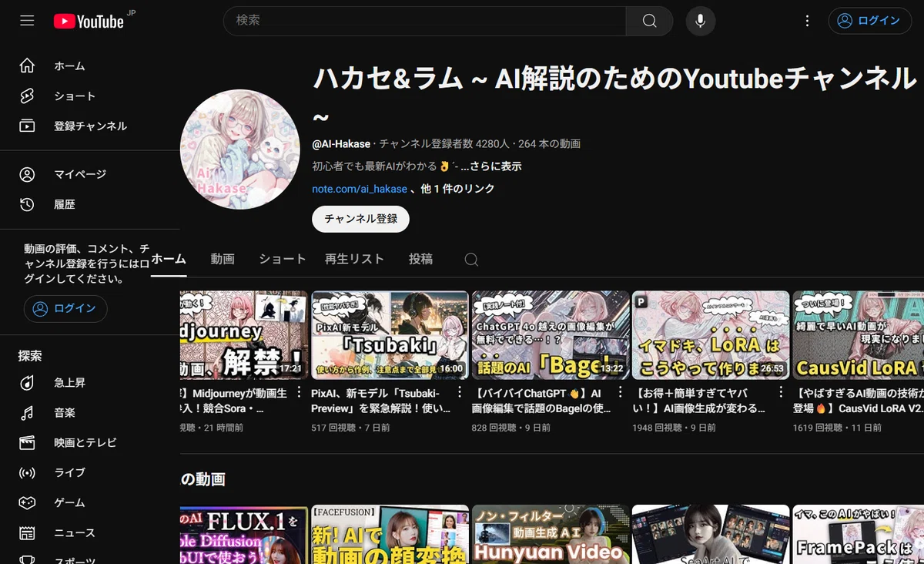
Task: Open Hunyuan Video thumbnail
Action: 551,534
